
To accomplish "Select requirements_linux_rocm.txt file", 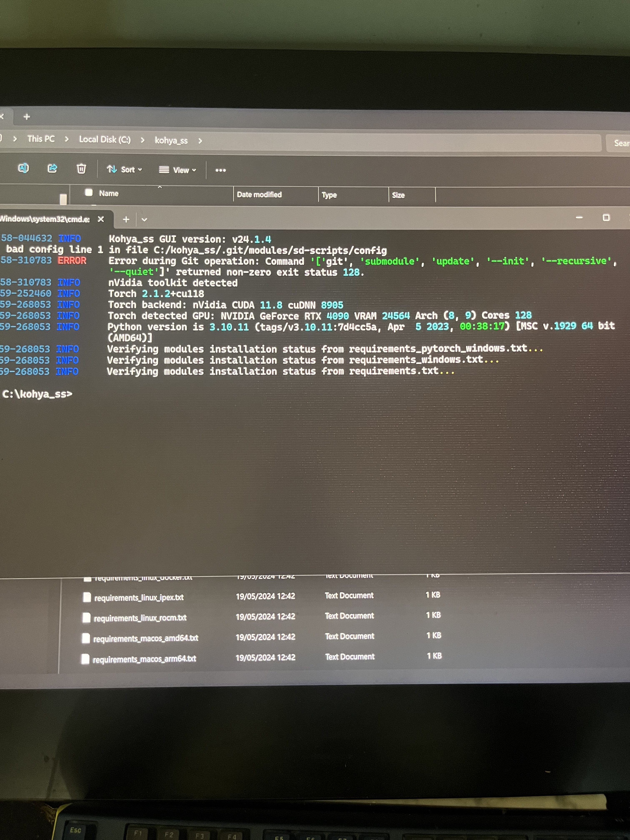I will (x=140, y=618).
